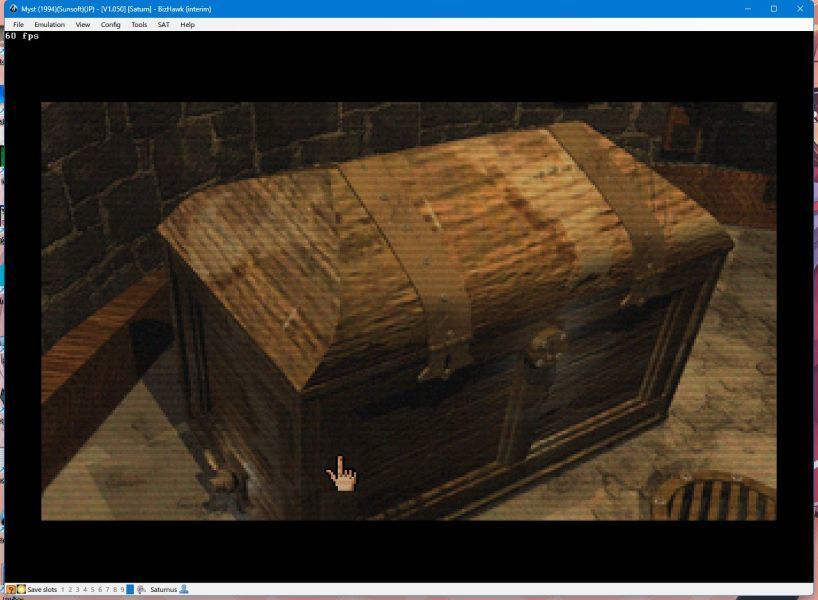This screenshot has width=818, height=600.
Task: Click the orange question-mark status bar icon
Action: [x=11, y=589]
